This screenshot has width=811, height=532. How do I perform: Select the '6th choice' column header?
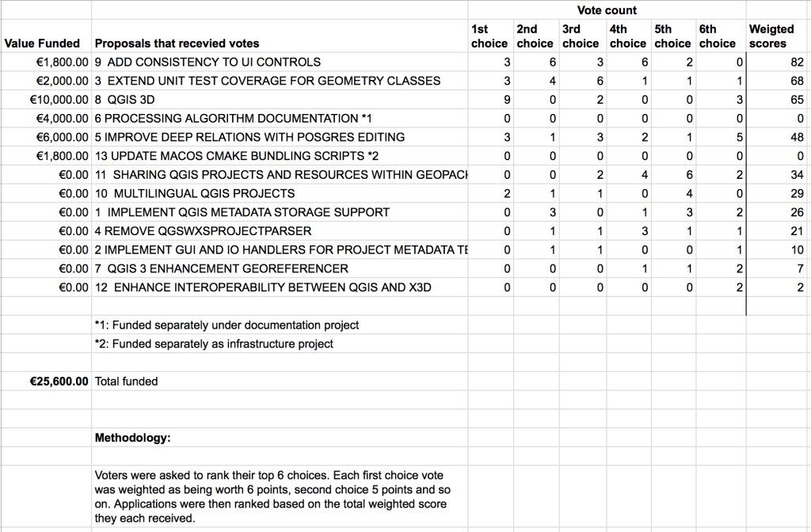click(x=717, y=36)
